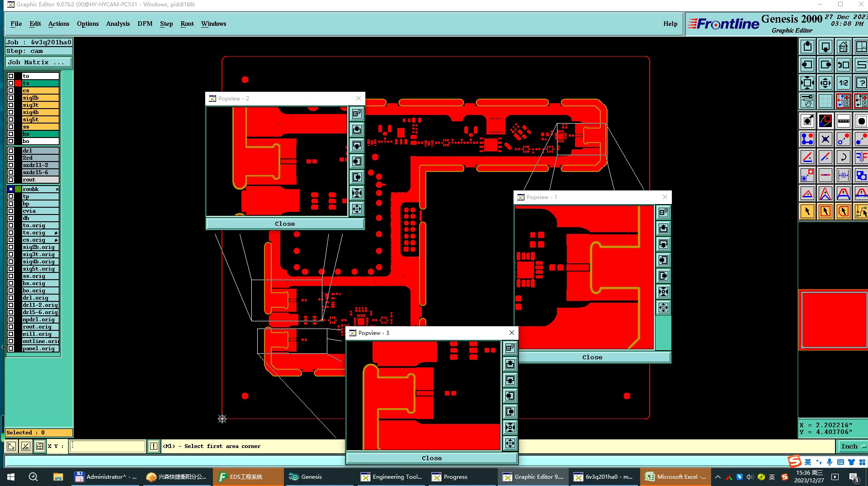Click Close button in Popview - 1
868x486 pixels.
(592, 357)
